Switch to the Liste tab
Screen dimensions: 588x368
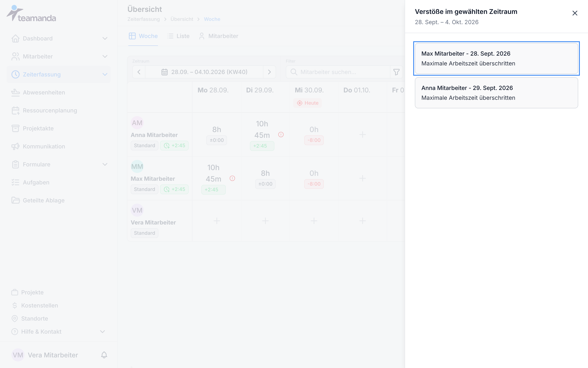178,36
